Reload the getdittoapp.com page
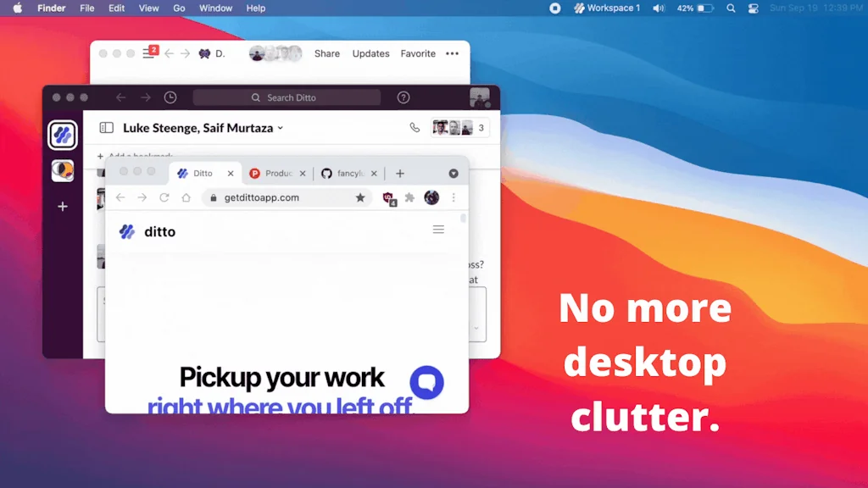The width and height of the screenshot is (868, 488). click(164, 197)
